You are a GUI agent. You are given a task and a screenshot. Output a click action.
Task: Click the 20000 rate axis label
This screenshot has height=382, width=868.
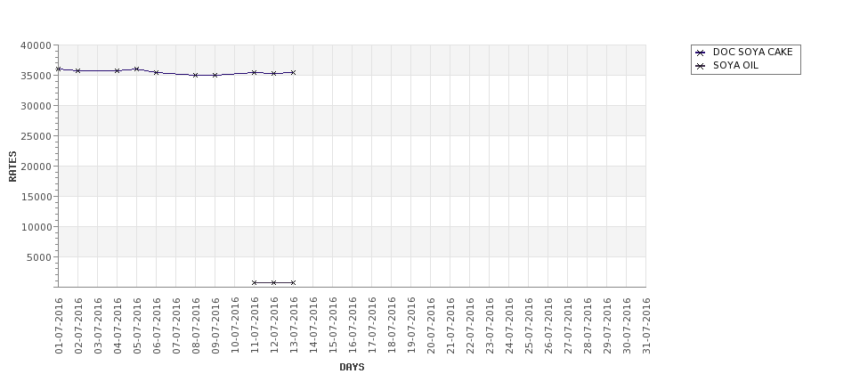pos(36,167)
